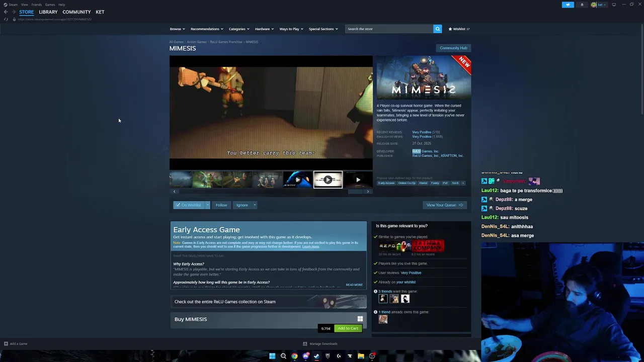Expand the Ignore options dropdown arrow
The image size is (644, 362).
[x=255, y=205]
